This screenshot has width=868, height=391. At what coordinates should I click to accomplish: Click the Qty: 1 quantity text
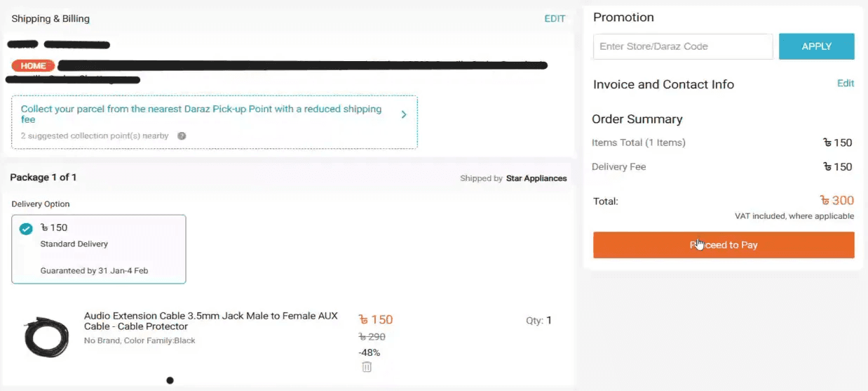point(538,321)
